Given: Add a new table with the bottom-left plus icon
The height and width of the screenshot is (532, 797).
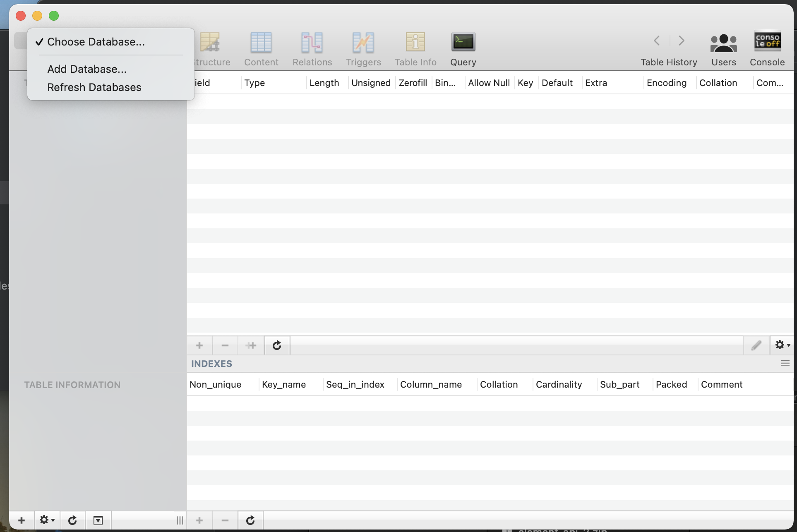Looking at the screenshot, I should click(22, 520).
